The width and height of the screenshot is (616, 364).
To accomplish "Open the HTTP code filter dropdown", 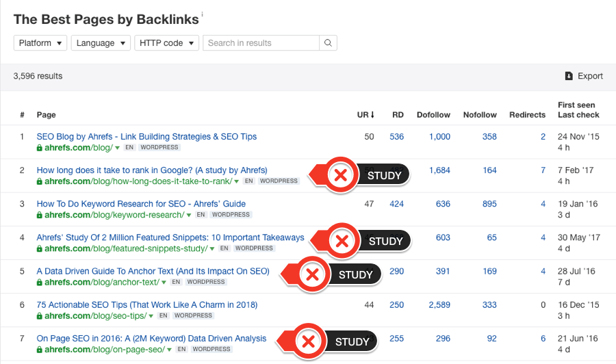I will [x=166, y=43].
